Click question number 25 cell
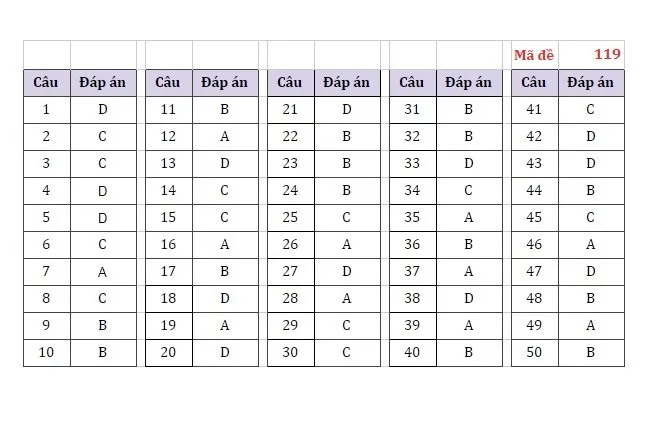Screen dimensions: 646x423 tap(290, 218)
